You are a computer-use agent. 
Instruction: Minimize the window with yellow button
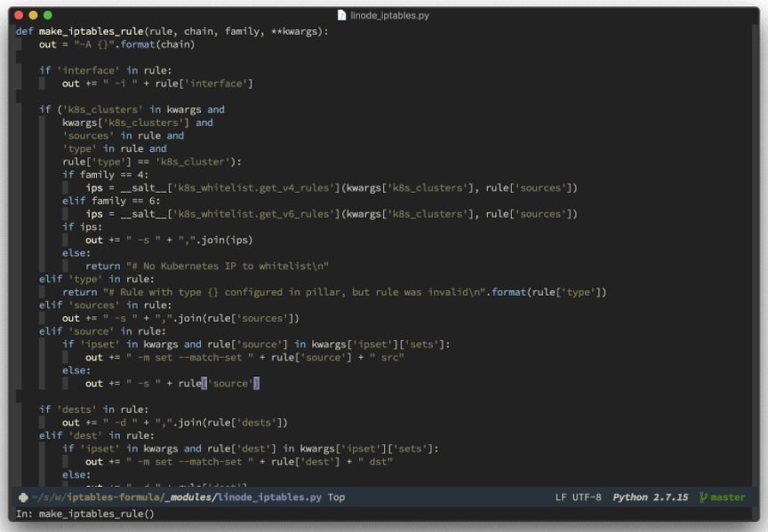click(x=34, y=15)
